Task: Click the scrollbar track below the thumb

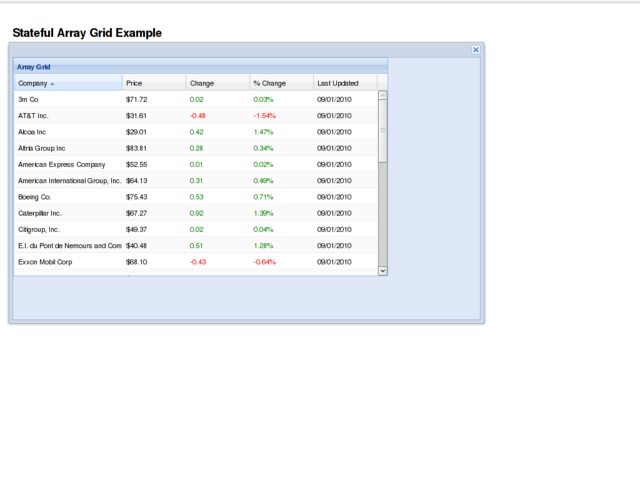Action: coord(382,214)
